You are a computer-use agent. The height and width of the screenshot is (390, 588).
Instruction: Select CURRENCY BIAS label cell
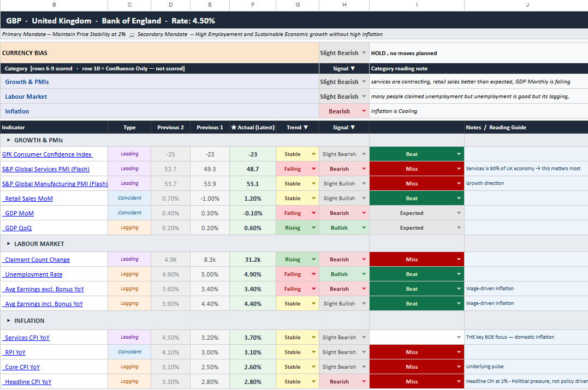pyautogui.click(x=160, y=53)
